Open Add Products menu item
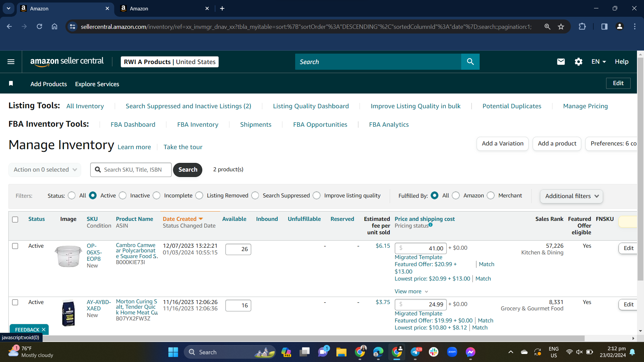Image resolution: width=644 pixels, height=362 pixels. [x=49, y=84]
